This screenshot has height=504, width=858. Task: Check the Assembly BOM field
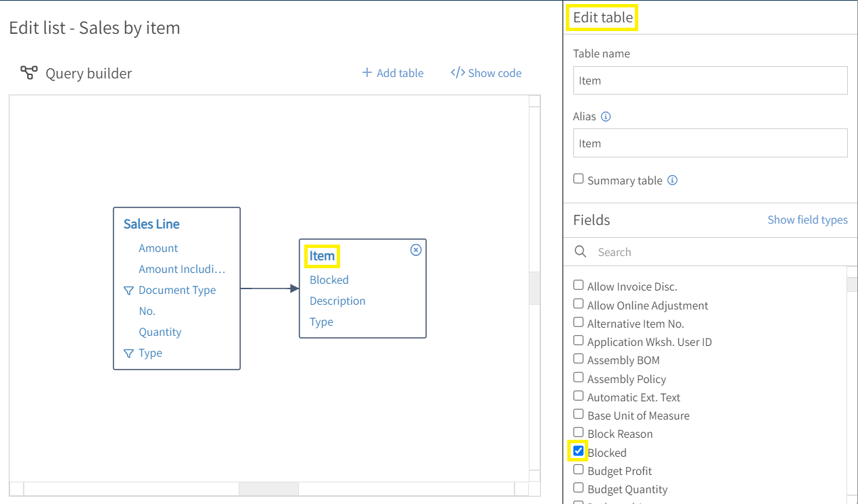point(578,358)
